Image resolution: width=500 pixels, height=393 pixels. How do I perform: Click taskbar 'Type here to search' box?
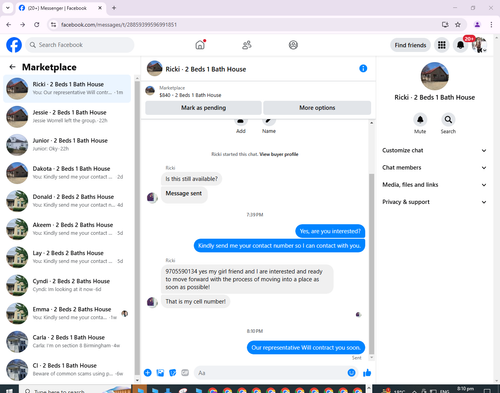click(x=77, y=390)
